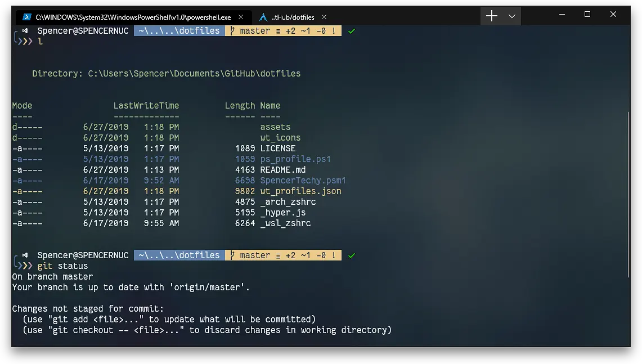642x364 pixels.
Task: Click the wt_profiles.json file name
Action: tap(300, 191)
